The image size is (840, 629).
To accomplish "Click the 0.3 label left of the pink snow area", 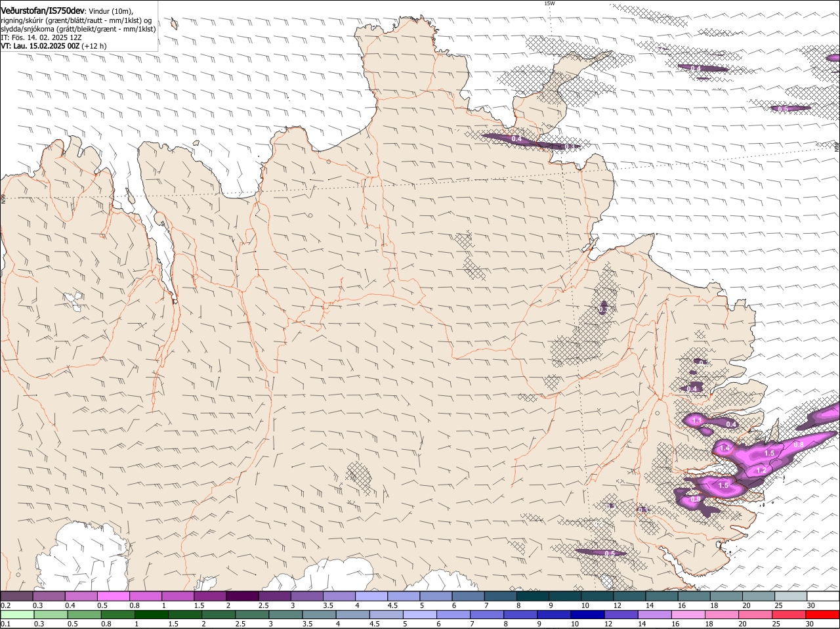I will click(643, 510).
